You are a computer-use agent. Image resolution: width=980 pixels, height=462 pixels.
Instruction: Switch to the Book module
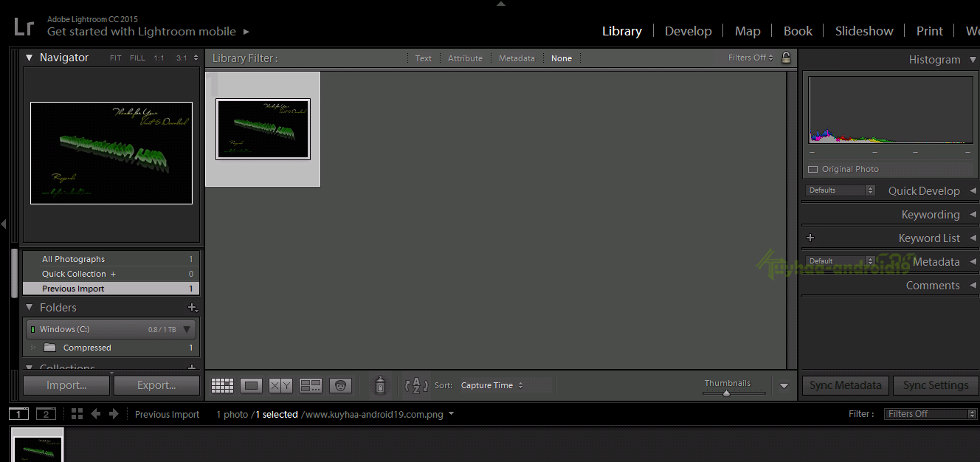point(798,31)
